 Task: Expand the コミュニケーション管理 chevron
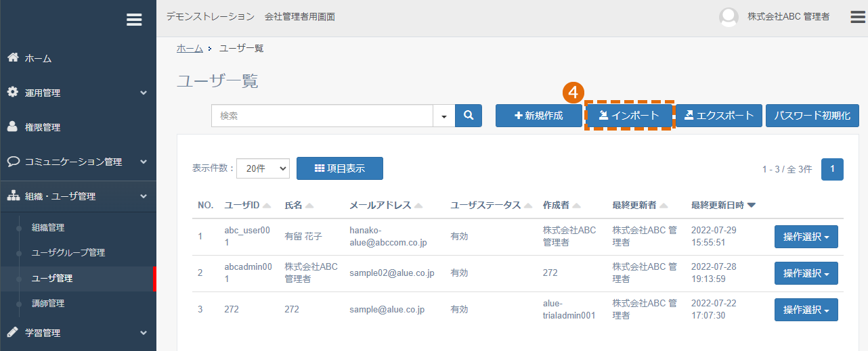pyautogui.click(x=144, y=162)
